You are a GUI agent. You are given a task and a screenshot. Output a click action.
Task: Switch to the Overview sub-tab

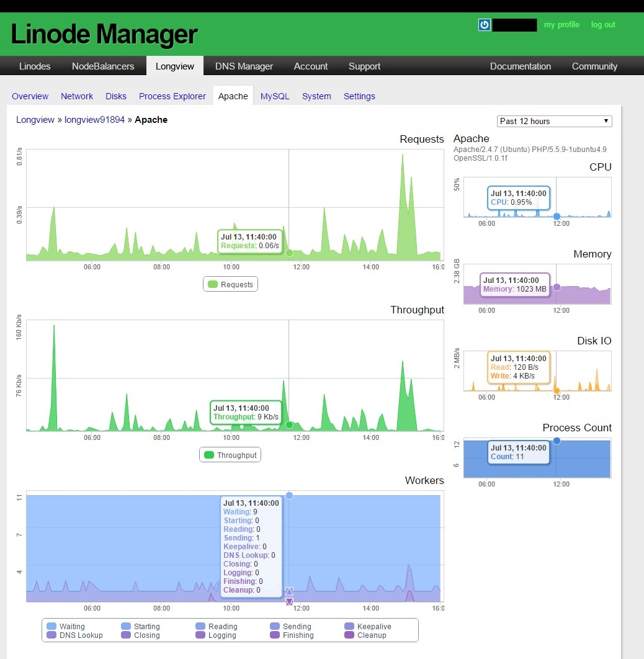tap(30, 96)
